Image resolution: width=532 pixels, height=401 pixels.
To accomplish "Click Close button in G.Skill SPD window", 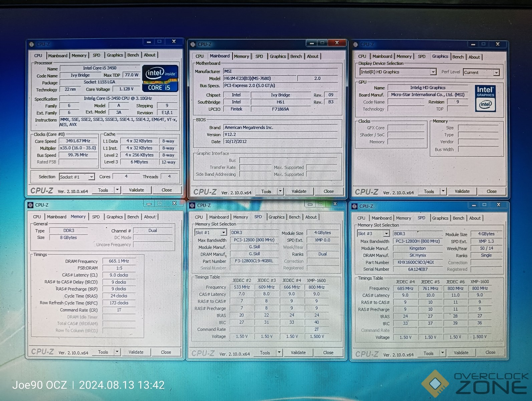I will click(x=328, y=353).
